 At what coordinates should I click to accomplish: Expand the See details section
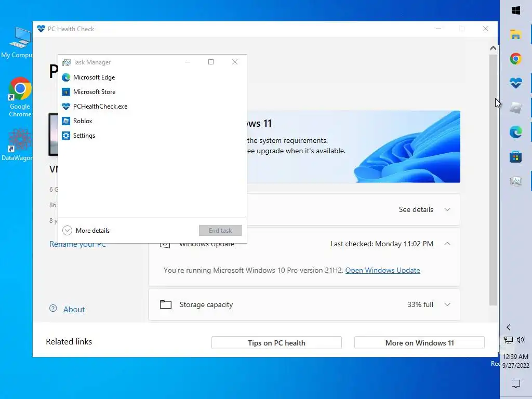[x=424, y=209]
